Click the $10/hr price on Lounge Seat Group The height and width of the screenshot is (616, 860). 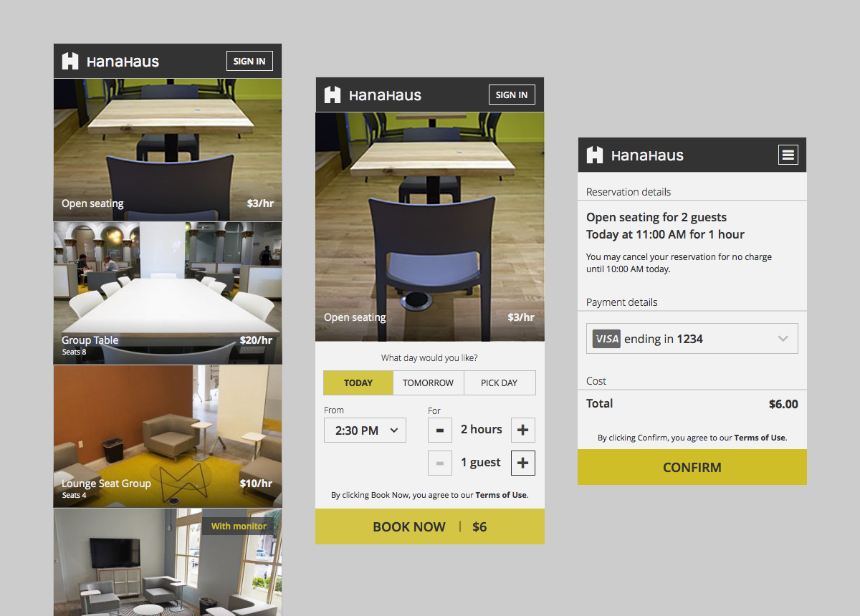[x=257, y=483]
